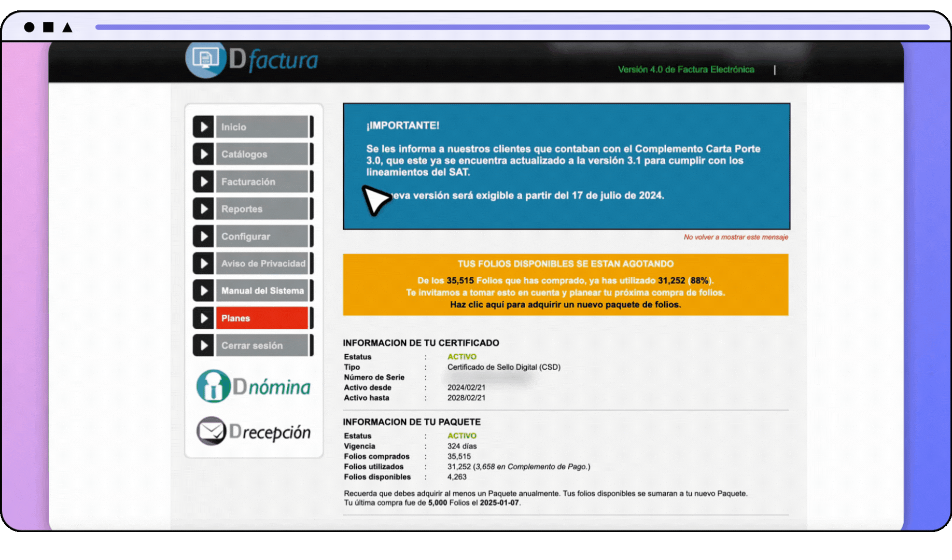Click the arrow icon beside Reportes
This screenshot has height=560, width=952.
point(203,208)
